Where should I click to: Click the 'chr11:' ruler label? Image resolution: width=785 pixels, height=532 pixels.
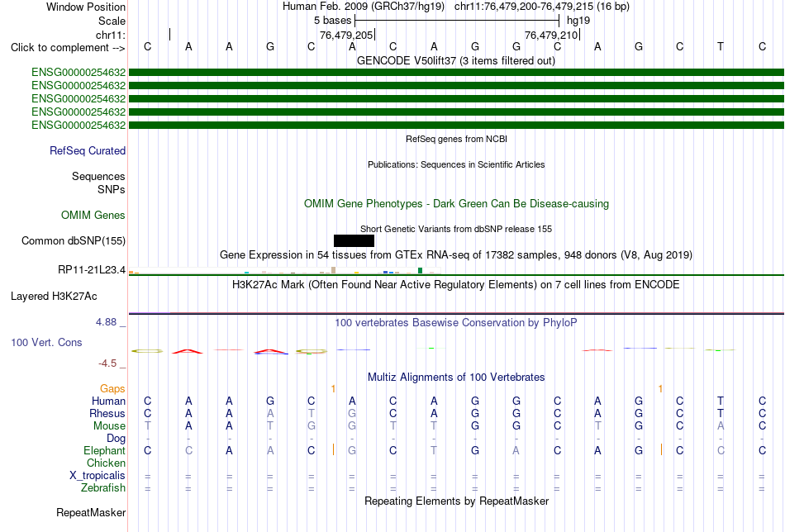110,35
